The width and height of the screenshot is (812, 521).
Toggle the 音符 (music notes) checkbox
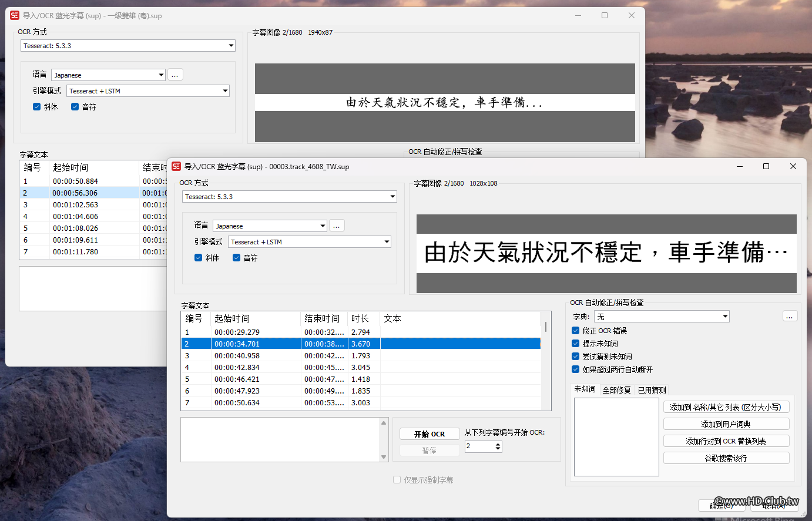[236, 257]
